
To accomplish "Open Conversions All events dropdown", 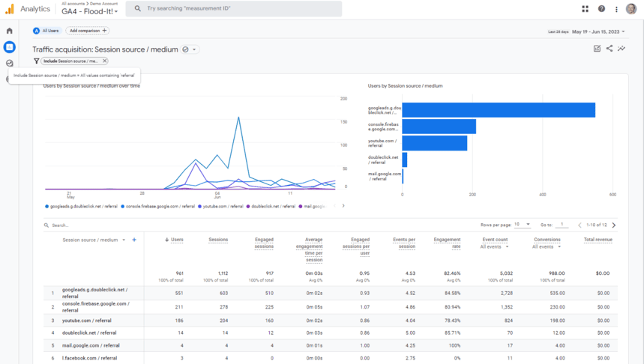I will point(547,246).
